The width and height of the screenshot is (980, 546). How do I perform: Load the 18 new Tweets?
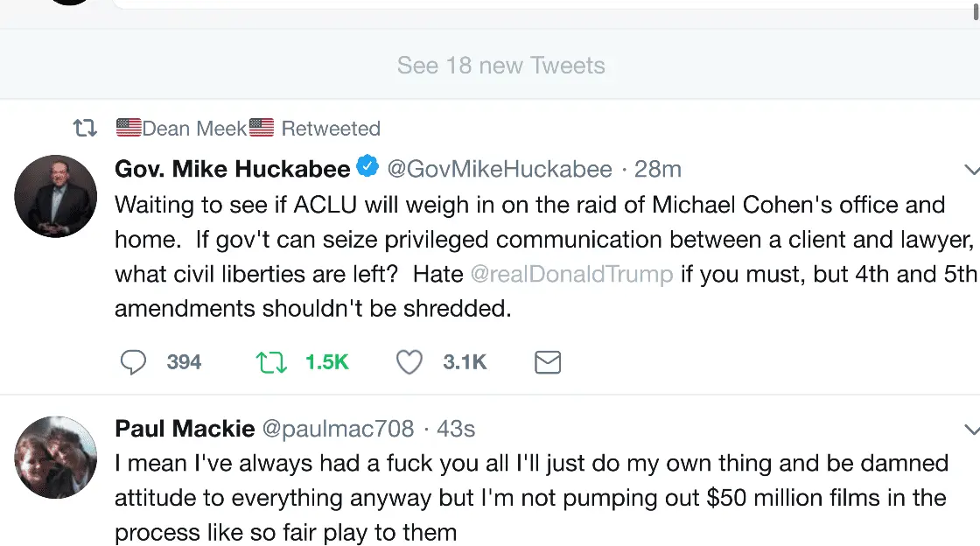(500, 66)
